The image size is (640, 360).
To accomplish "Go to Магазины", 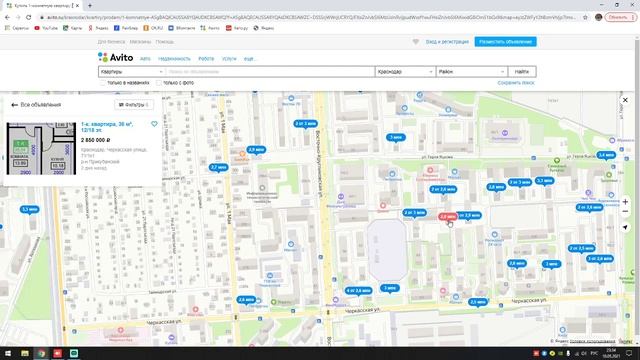I will coord(140,42).
